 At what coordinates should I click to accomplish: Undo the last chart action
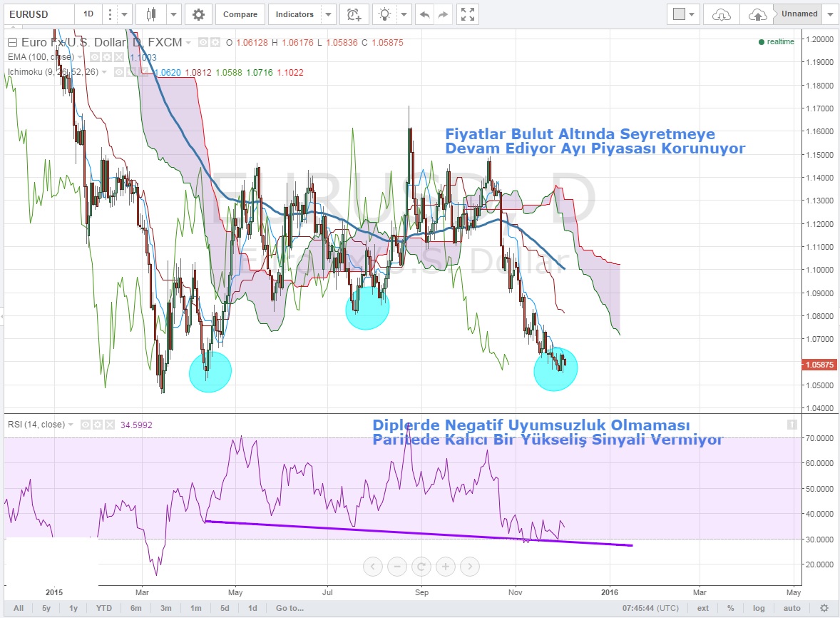point(425,14)
